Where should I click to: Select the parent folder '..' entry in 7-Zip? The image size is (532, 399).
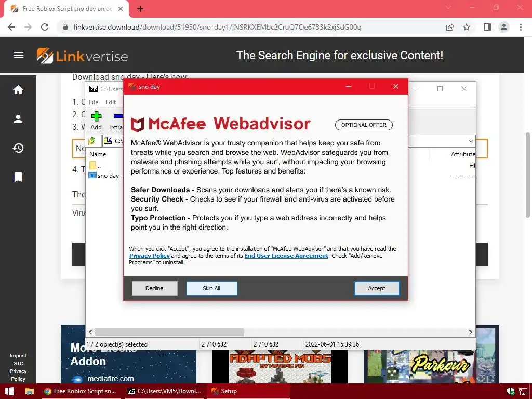96,166
